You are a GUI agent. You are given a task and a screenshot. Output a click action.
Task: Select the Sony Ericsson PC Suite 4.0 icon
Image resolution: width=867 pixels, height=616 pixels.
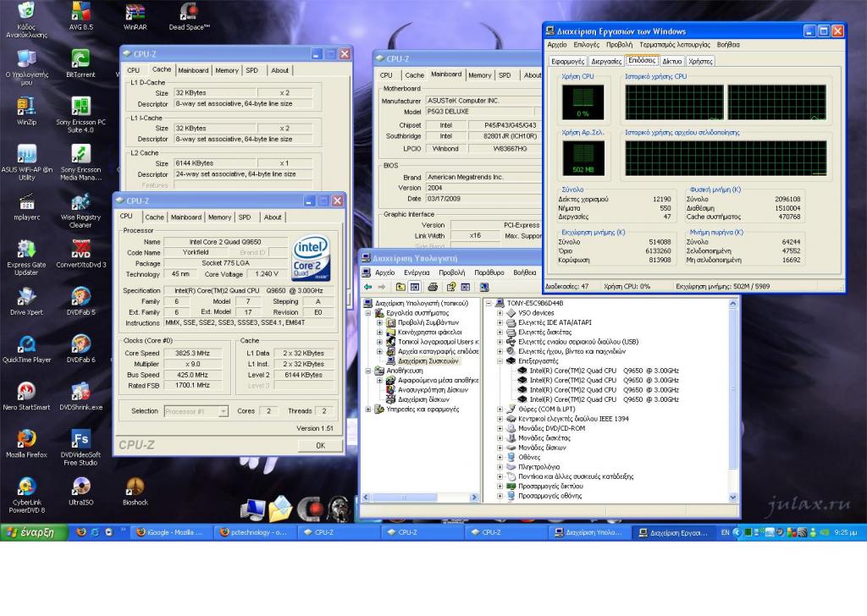[80, 115]
